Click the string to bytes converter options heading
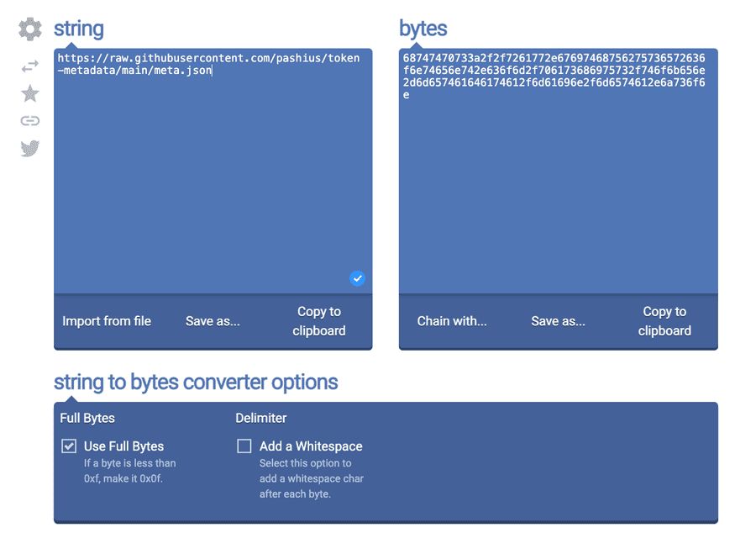This screenshot has height=533, width=756. (x=196, y=383)
